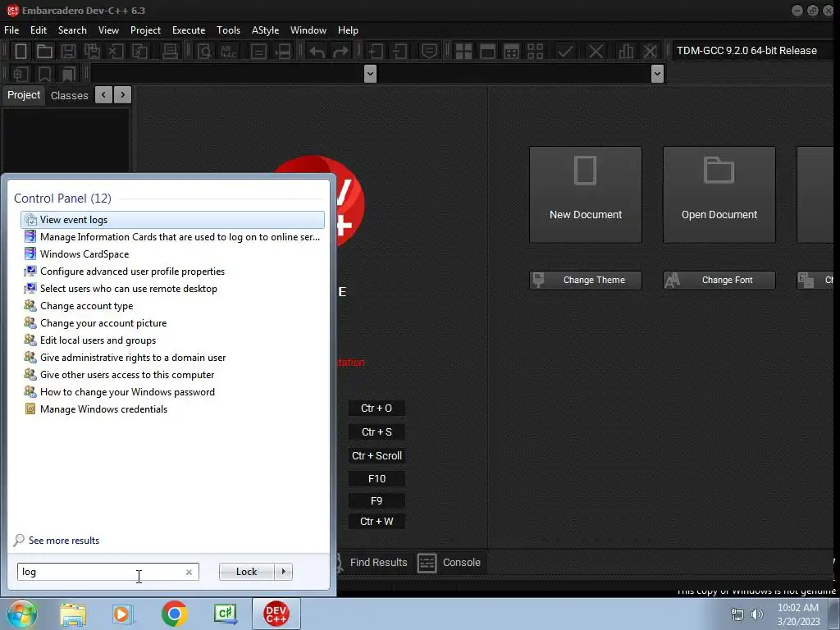Click the Save All toolbar icon
The width and height of the screenshot is (840, 630).
(92, 51)
